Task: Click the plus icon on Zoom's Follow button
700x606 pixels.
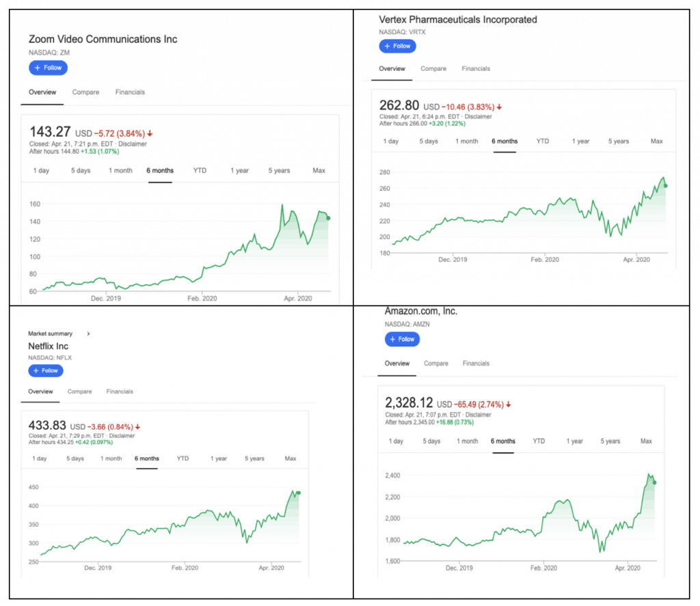Action: point(38,68)
